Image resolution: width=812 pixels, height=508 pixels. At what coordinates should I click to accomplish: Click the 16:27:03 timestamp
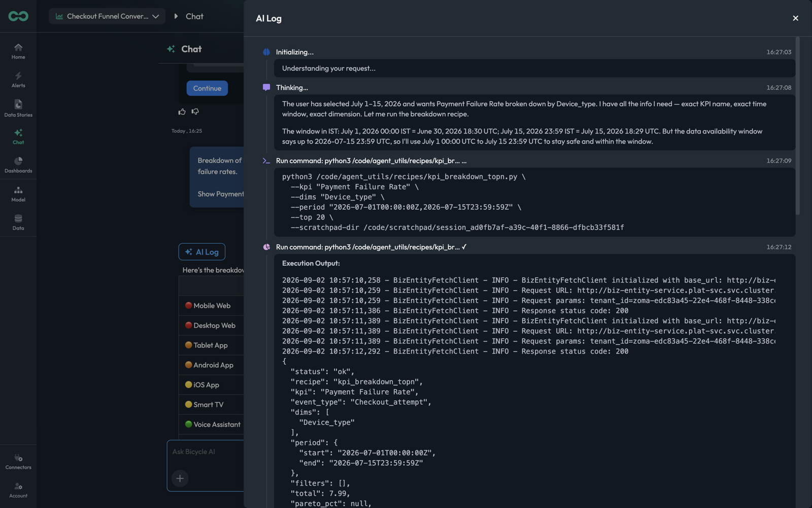pos(779,52)
